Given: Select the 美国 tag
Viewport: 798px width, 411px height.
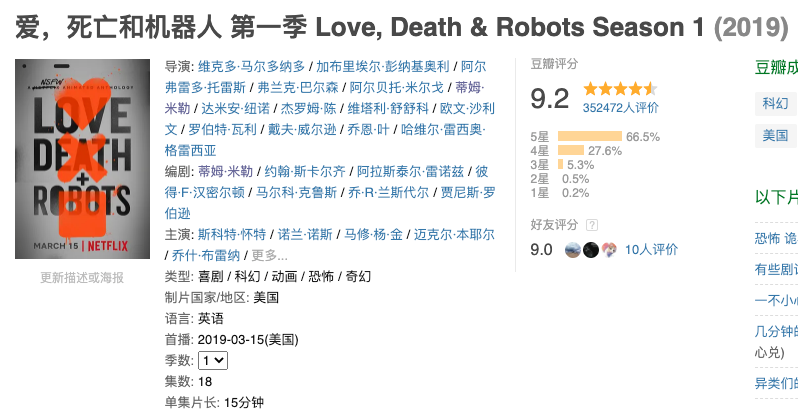Looking at the screenshot, I should click(x=775, y=135).
